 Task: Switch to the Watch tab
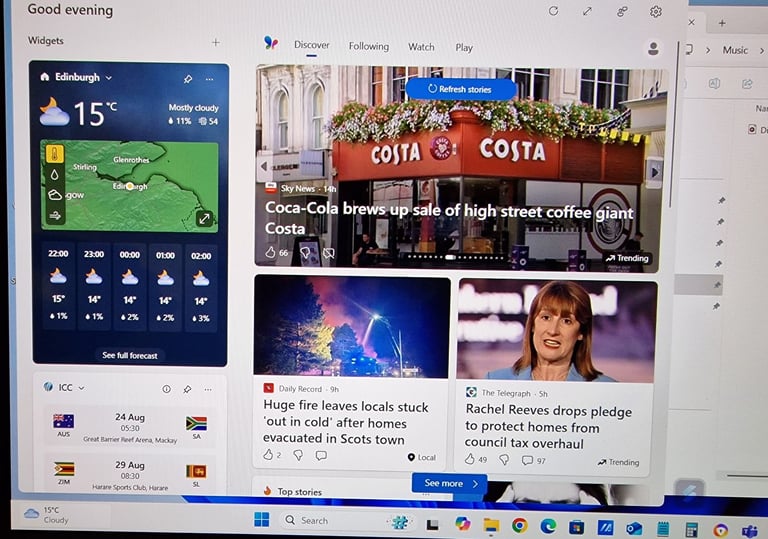[421, 47]
